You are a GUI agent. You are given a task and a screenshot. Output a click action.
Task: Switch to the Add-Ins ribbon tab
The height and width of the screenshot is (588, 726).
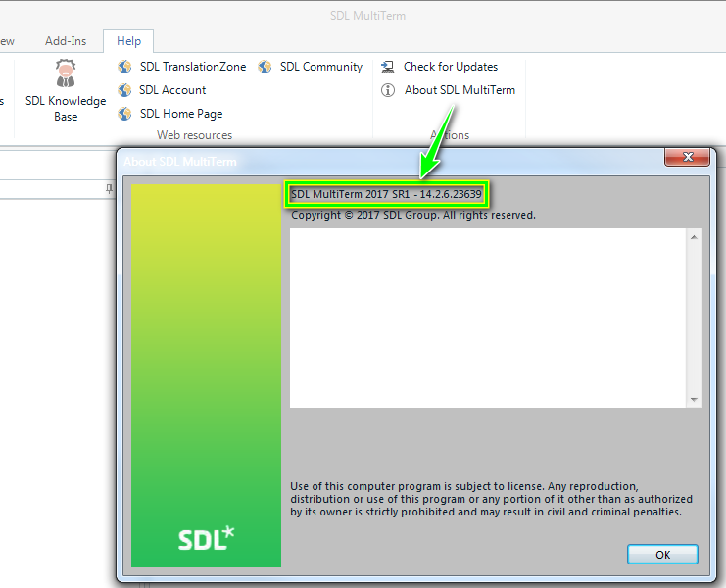pyautogui.click(x=66, y=41)
